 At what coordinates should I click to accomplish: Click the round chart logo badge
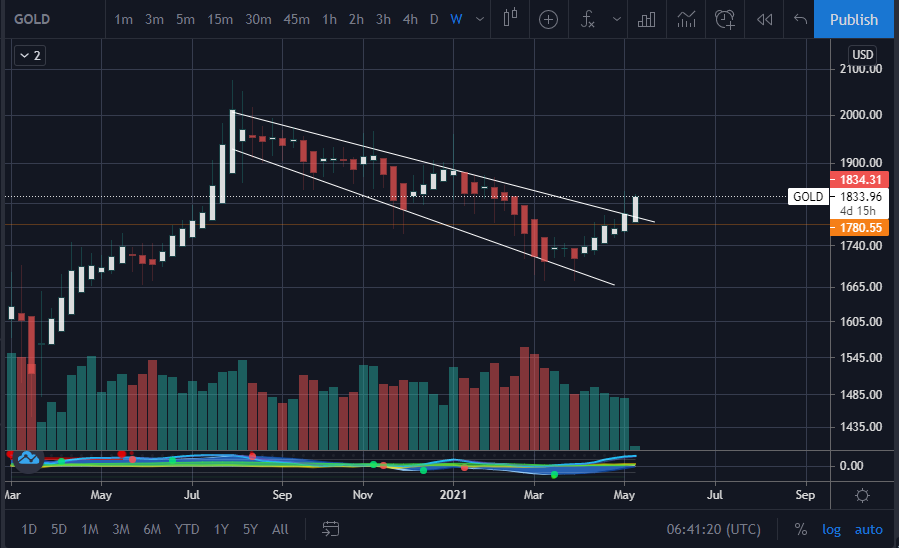(28, 457)
